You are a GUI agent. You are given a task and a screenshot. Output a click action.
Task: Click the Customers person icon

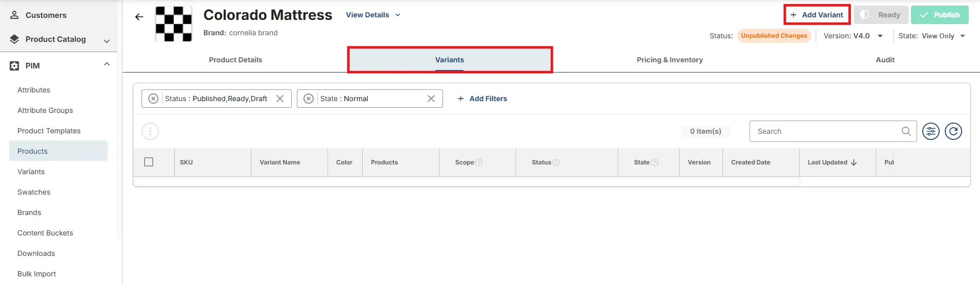point(14,15)
